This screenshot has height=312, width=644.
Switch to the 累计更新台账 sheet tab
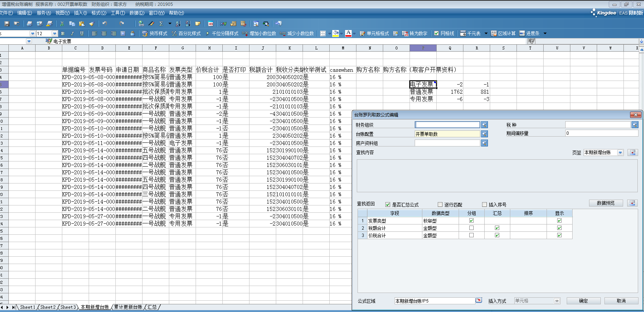[128, 307]
